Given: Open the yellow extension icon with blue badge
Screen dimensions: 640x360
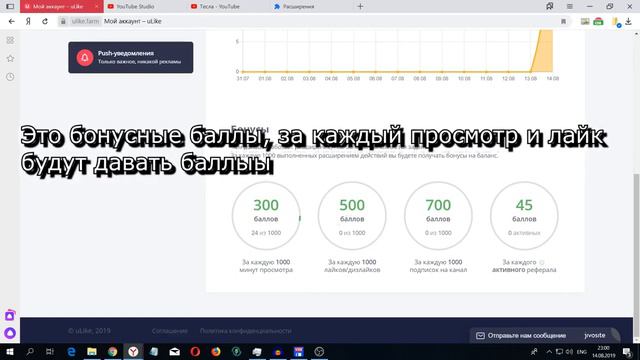Looking at the screenshot, I should point(616,22).
